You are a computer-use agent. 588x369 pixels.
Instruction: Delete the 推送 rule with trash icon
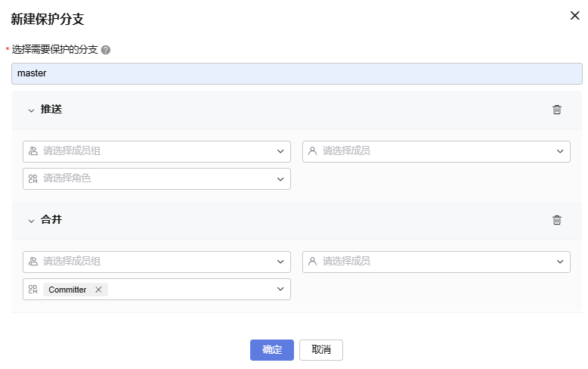tap(557, 110)
